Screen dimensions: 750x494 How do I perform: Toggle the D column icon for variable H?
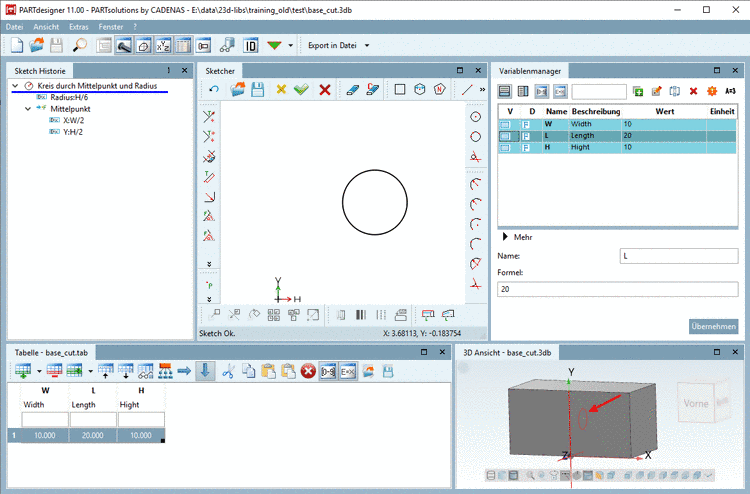526,147
